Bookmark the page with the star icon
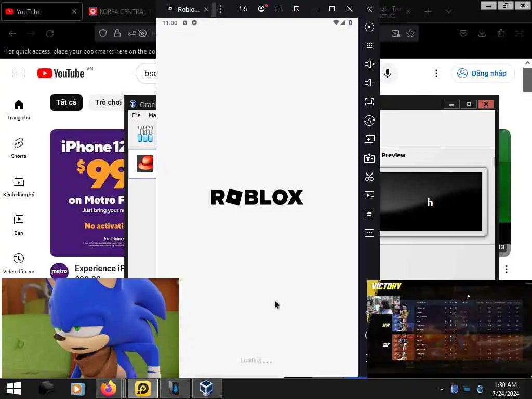This screenshot has height=399, width=532. (x=410, y=33)
